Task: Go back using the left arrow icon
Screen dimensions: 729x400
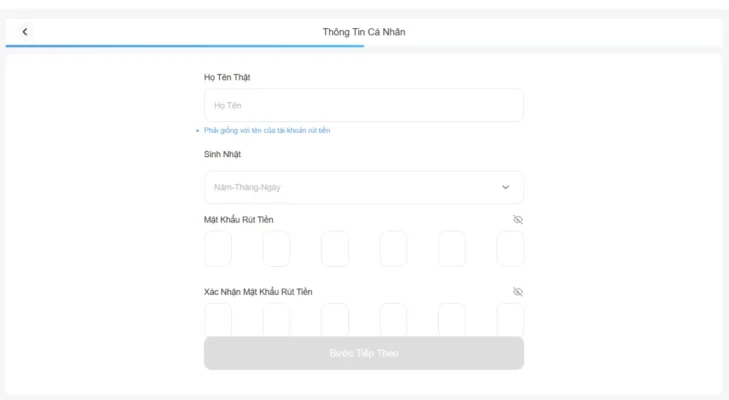Action: [25, 32]
